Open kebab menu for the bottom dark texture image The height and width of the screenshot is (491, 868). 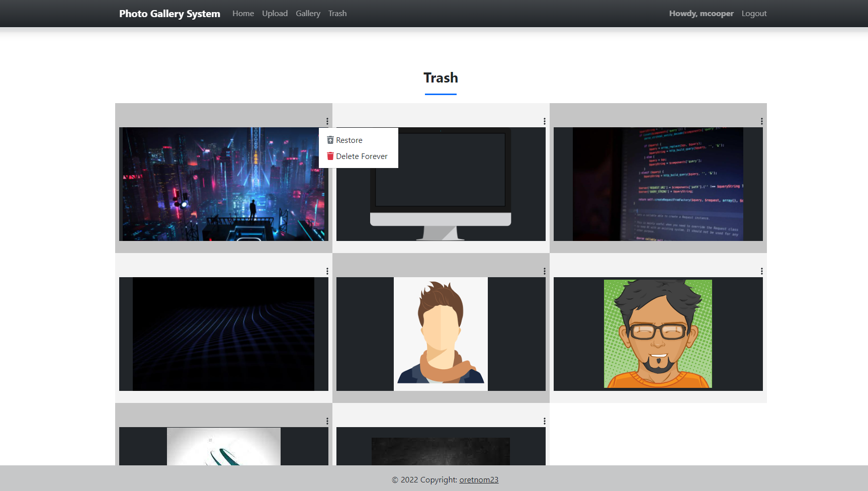[544, 421]
